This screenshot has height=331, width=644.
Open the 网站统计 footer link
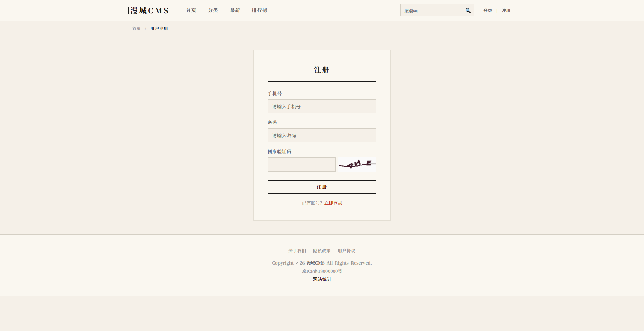[x=322, y=279]
